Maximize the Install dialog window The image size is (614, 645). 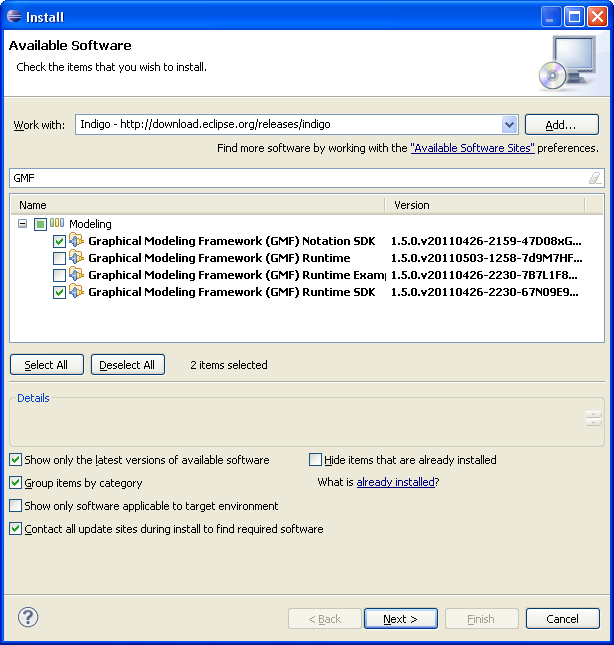click(x=574, y=17)
